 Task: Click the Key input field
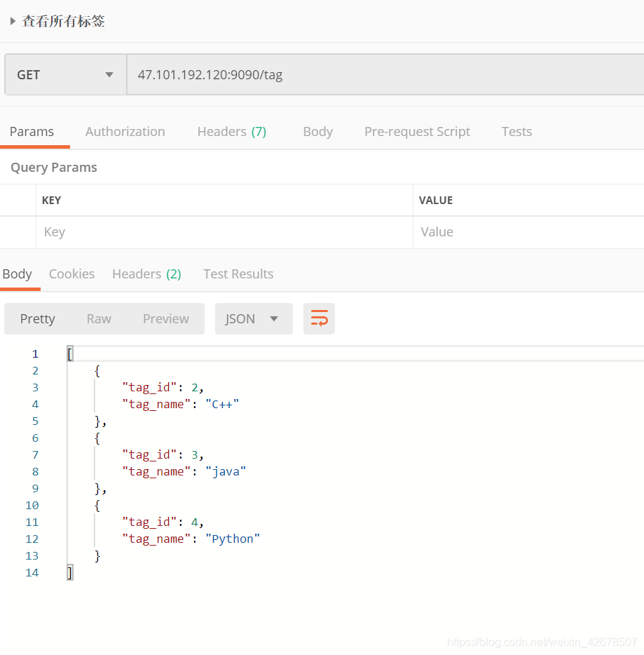click(x=224, y=232)
